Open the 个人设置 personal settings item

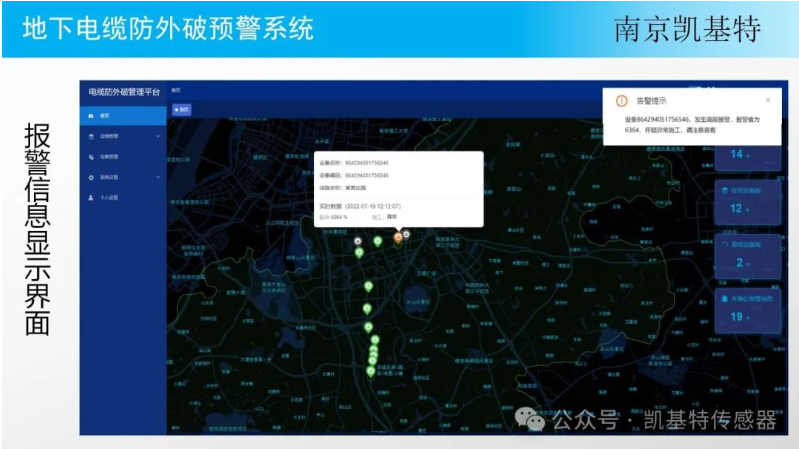tap(123, 198)
